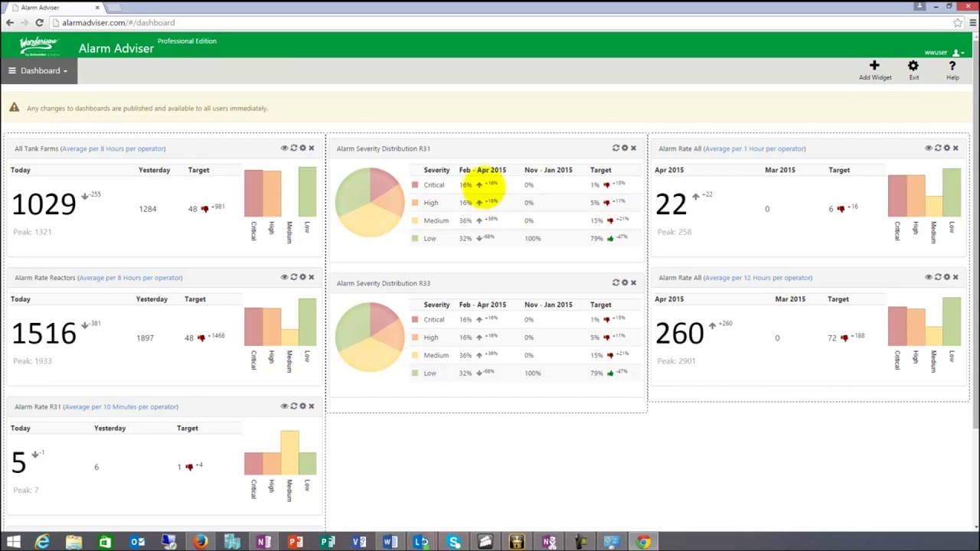This screenshot has width=980, height=551.
Task: Refresh the Alarm Rate Reactors widget
Action: click(293, 277)
